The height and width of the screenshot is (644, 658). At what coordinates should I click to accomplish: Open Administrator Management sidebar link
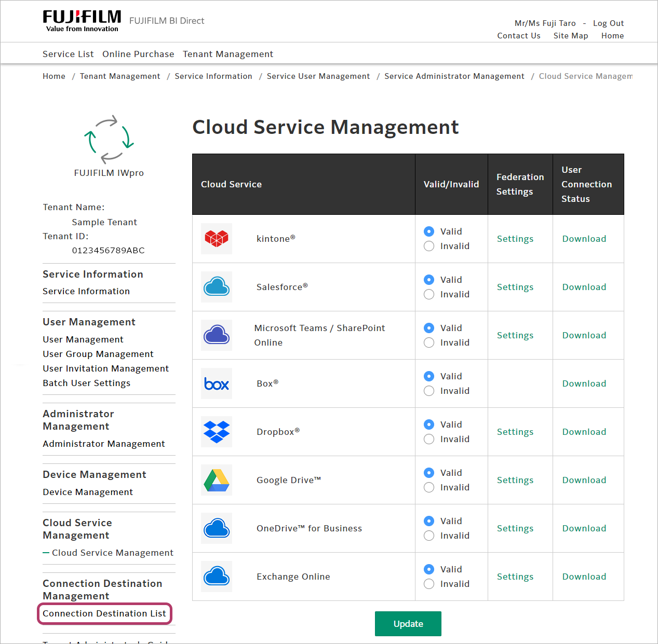click(104, 444)
